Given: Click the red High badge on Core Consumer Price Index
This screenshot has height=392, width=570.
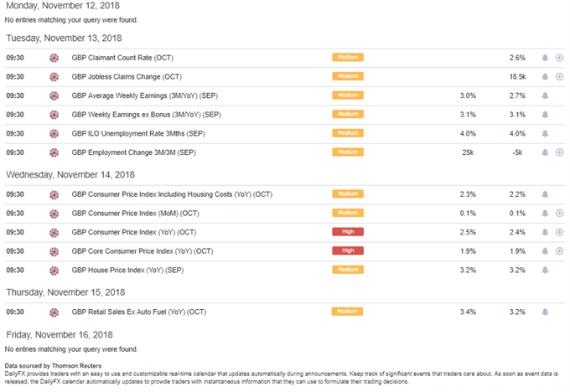Looking at the screenshot, I should click(x=348, y=250).
